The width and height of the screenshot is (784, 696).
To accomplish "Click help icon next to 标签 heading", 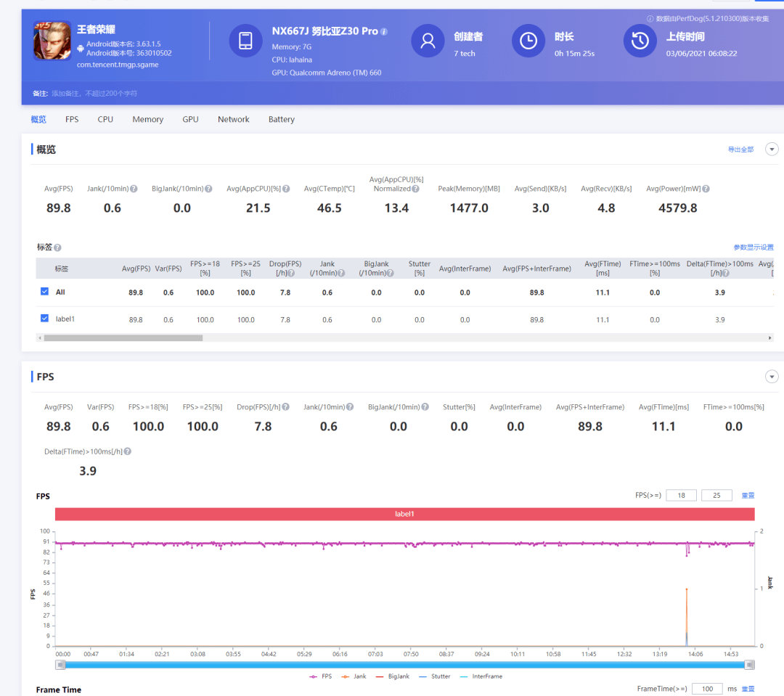I will pyautogui.click(x=57, y=247).
